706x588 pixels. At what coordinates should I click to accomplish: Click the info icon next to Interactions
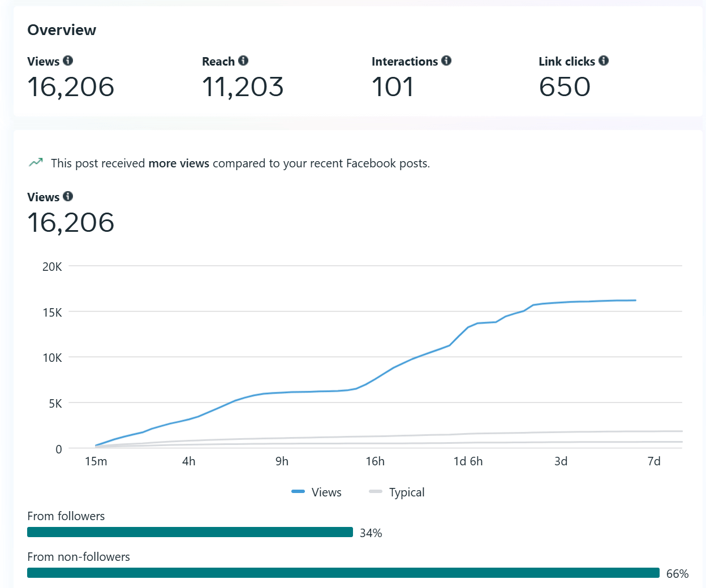pos(446,60)
